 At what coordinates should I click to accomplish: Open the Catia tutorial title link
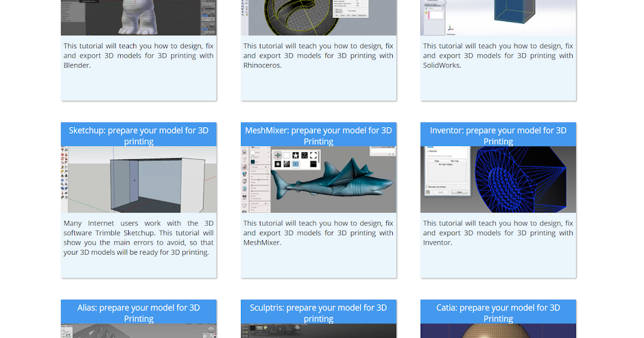[x=498, y=313]
